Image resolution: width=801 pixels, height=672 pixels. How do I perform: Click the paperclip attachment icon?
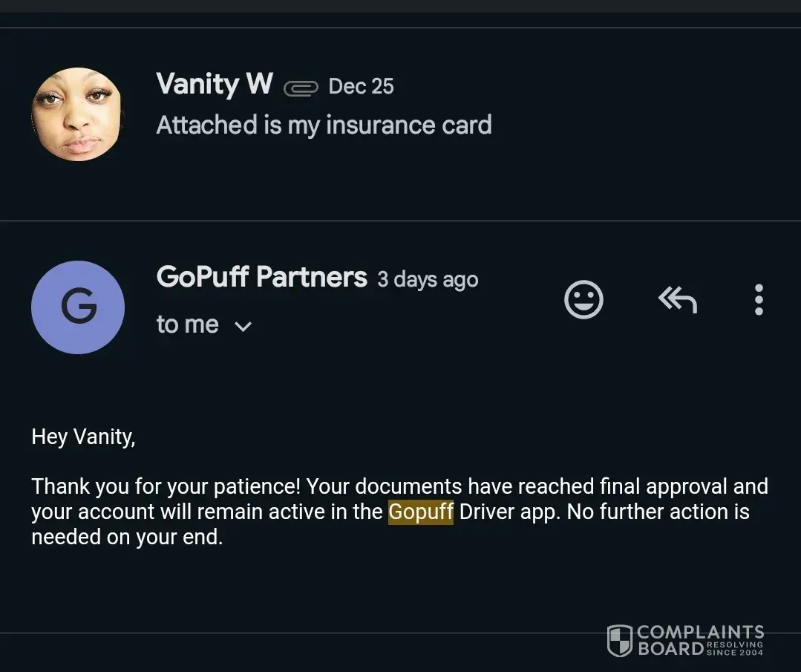(301, 88)
